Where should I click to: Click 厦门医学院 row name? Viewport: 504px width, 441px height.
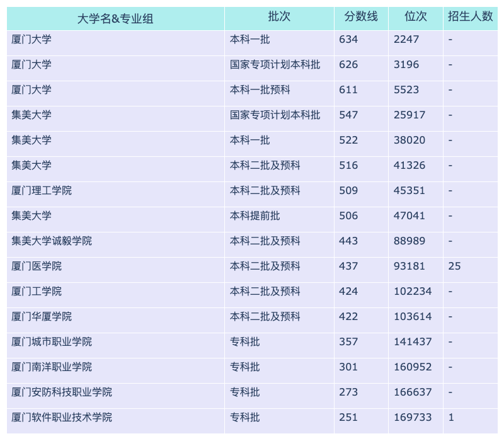[x=37, y=266]
